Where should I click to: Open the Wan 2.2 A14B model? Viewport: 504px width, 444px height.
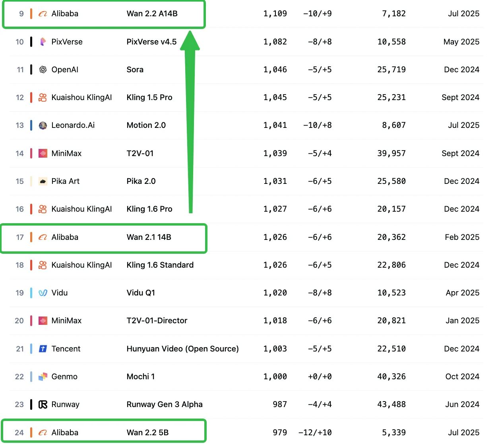[152, 14]
